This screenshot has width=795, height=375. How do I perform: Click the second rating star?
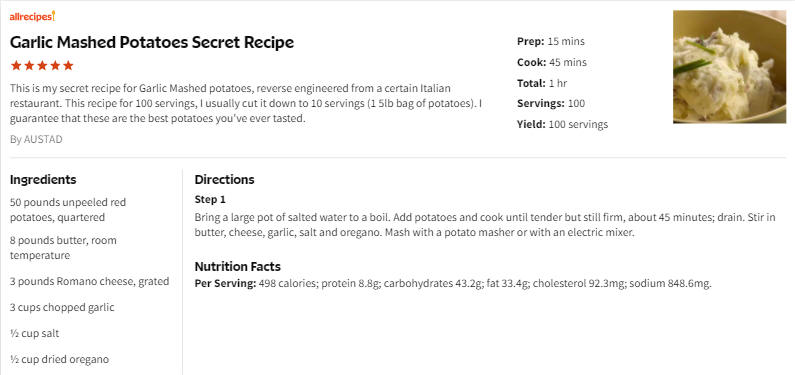pyautogui.click(x=29, y=65)
